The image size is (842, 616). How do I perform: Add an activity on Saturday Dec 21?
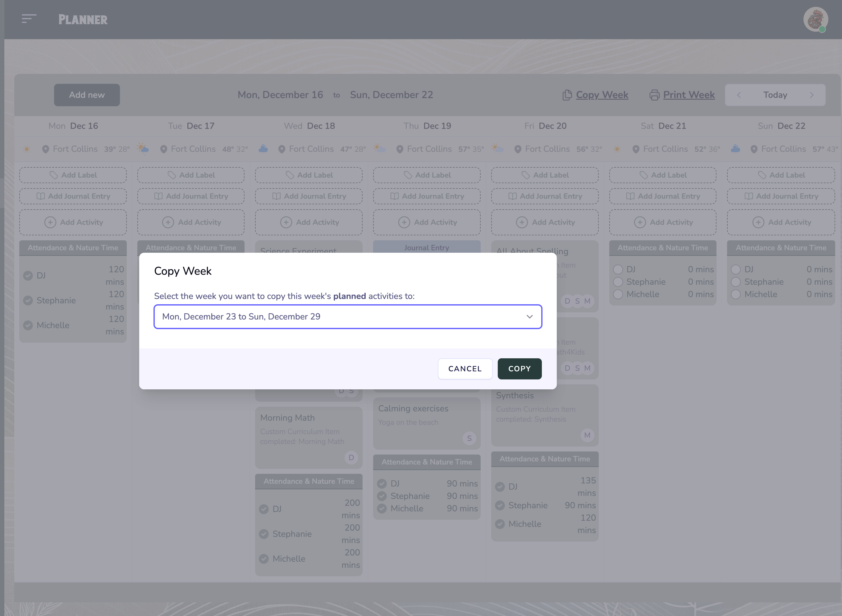[x=663, y=222]
